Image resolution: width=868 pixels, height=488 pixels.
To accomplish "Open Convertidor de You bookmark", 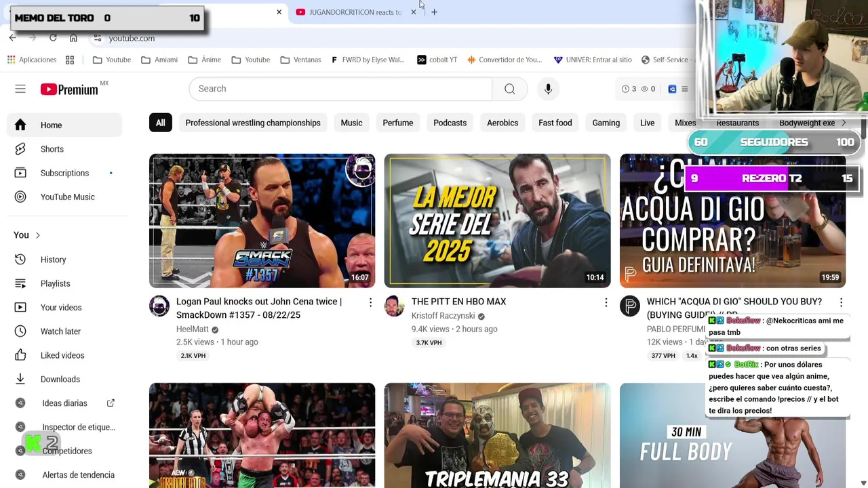I will click(x=504, y=60).
